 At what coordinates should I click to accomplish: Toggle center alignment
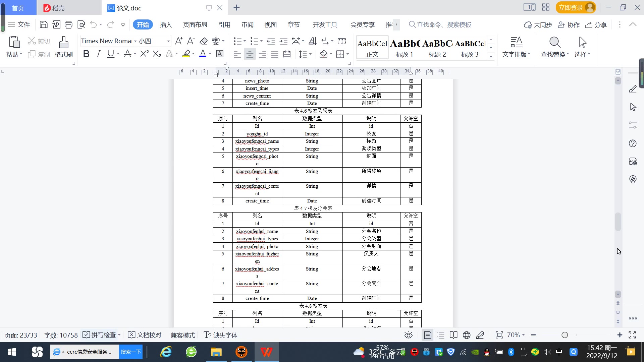click(250, 54)
